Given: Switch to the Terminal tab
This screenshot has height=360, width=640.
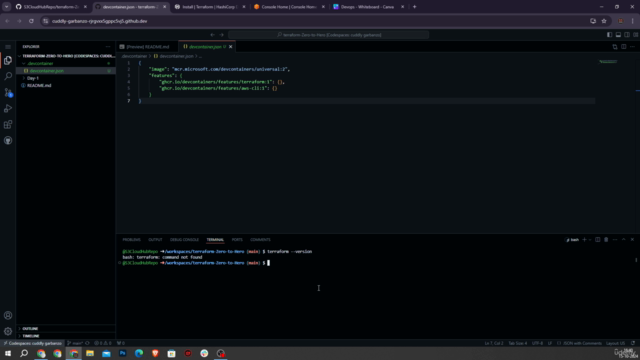Looking at the screenshot, I should click(x=215, y=240).
